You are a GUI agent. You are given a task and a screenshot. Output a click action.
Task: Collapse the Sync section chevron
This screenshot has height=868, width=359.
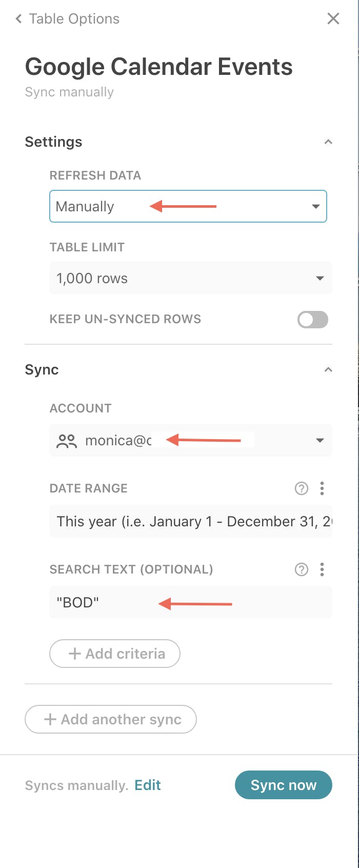tap(328, 369)
